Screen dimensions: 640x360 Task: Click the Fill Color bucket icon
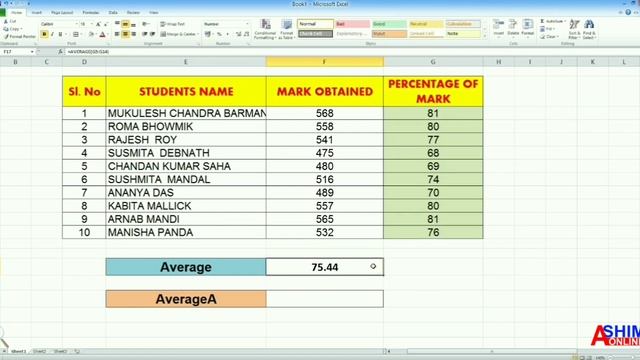(91, 34)
